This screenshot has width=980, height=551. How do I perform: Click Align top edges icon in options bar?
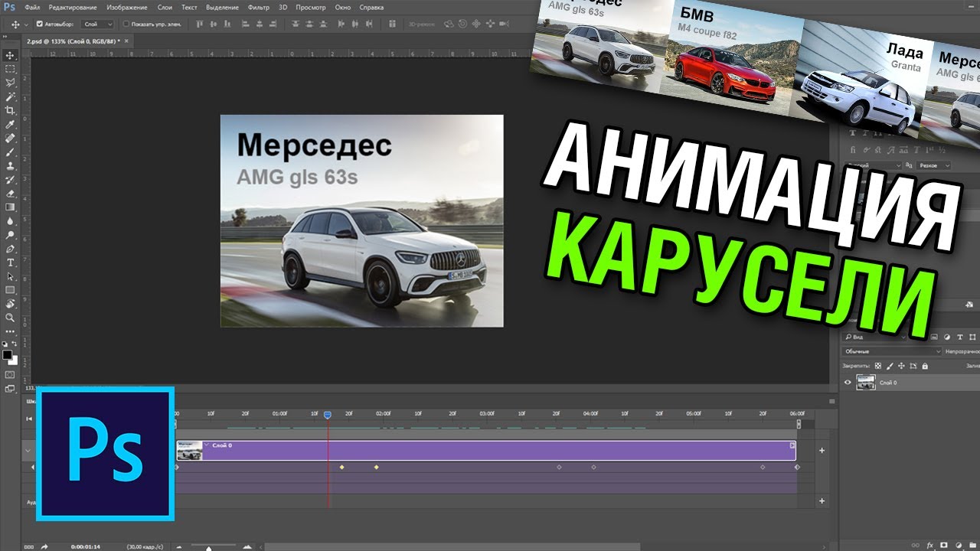[x=201, y=24]
